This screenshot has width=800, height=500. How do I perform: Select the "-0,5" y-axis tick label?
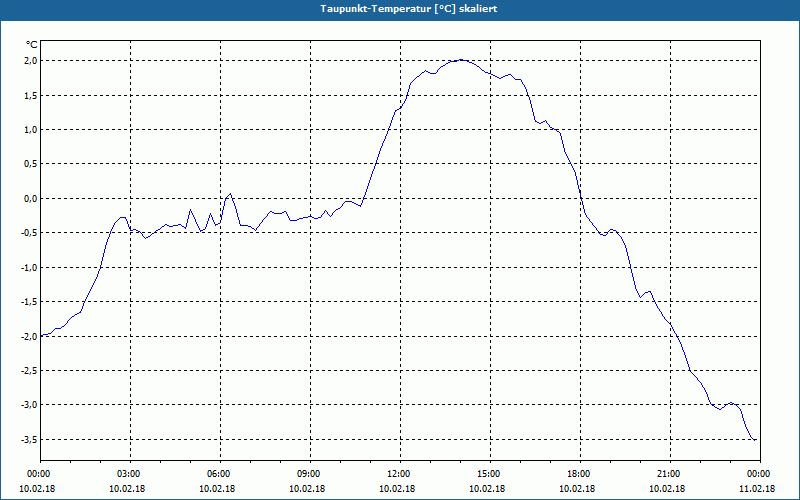30,233
